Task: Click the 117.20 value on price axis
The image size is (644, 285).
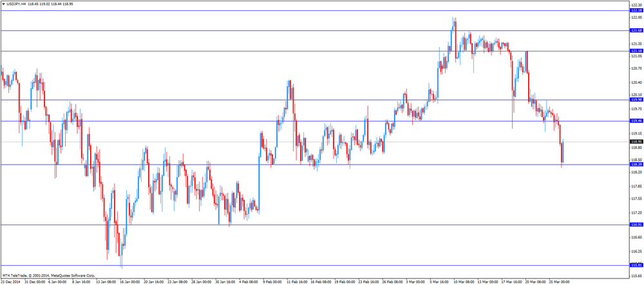Action: click(x=636, y=213)
